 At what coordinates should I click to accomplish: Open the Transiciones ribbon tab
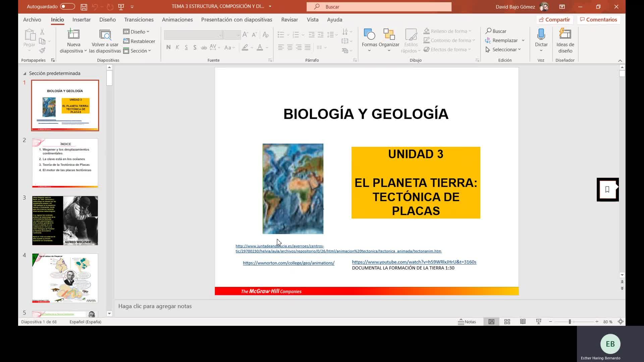tap(139, 20)
